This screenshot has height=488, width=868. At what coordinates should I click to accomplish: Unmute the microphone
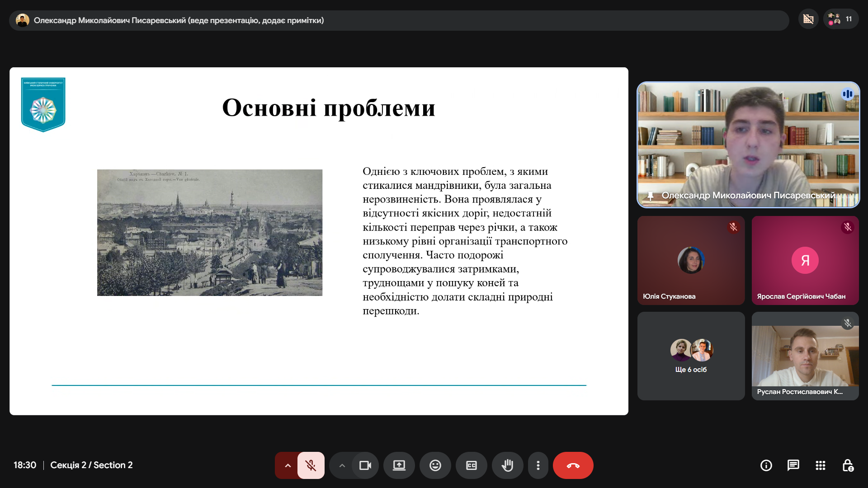[x=311, y=465]
